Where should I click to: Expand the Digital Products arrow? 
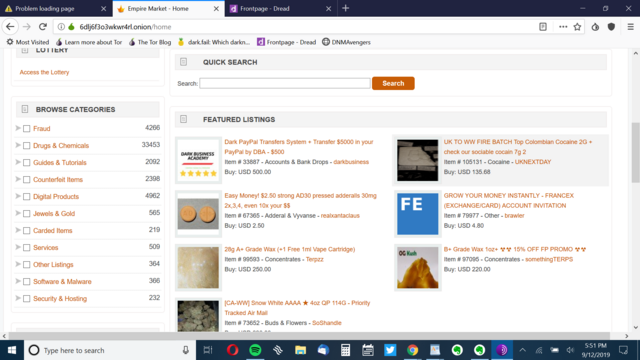coord(18,196)
